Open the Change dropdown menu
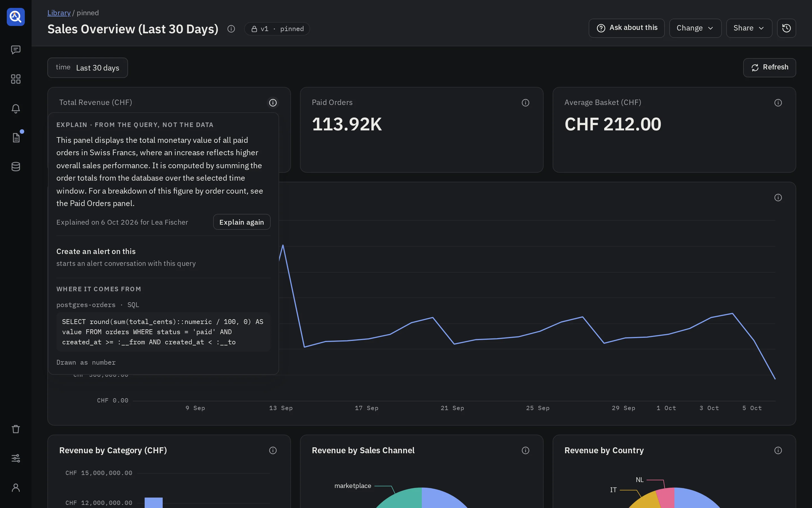 [x=695, y=28]
